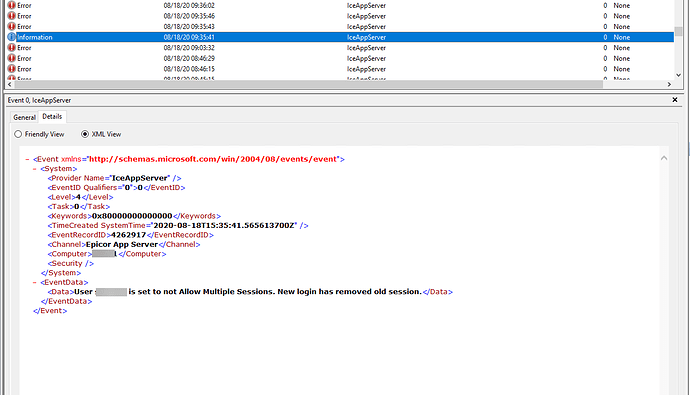
Task: Click the error icon for event 08:46:15
Action: point(11,69)
